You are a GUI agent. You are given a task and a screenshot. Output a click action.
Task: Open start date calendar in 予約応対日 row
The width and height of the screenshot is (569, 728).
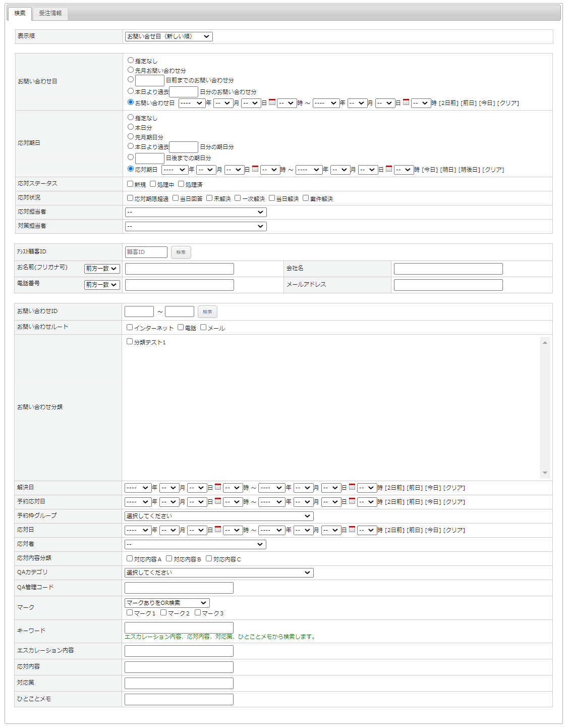click(x=218, y=501)
